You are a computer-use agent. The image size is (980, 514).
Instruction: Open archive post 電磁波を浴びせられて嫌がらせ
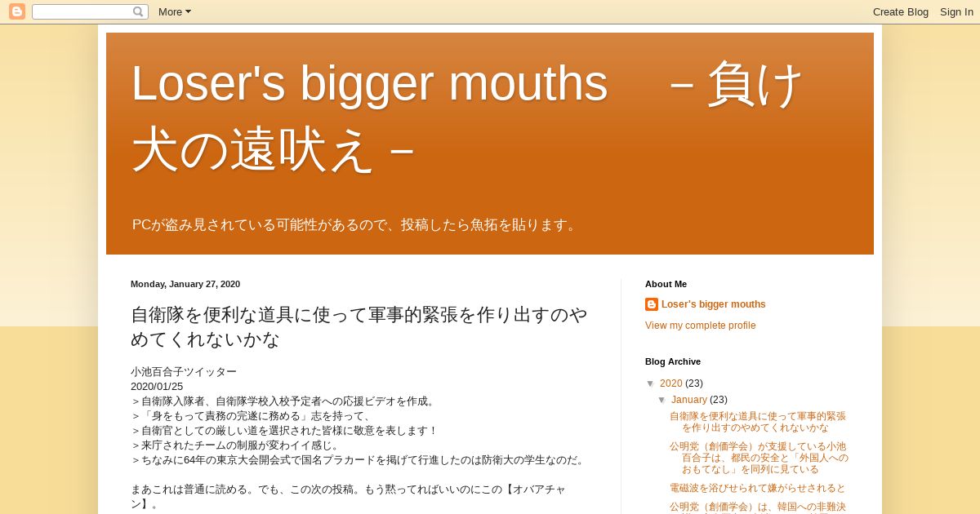758,488
